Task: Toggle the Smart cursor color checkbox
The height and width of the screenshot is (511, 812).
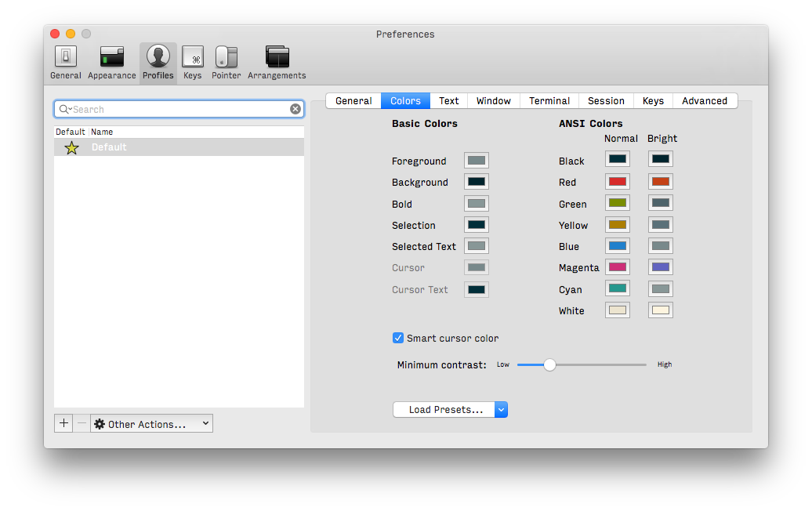Action: click(x=397, y=338)
